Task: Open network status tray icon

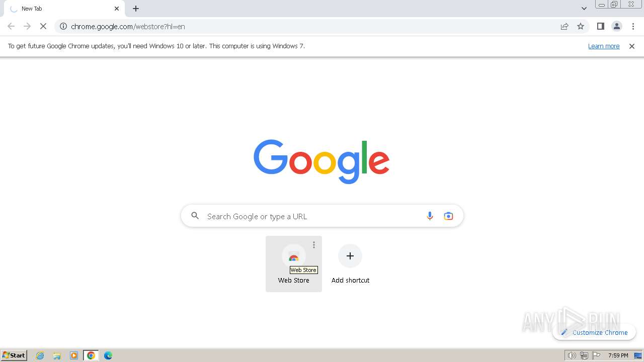Action: tap(584, 355)
